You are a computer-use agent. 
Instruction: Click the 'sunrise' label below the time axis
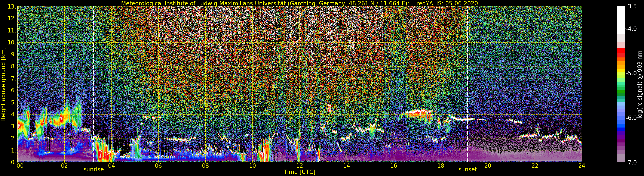[94, 169]
